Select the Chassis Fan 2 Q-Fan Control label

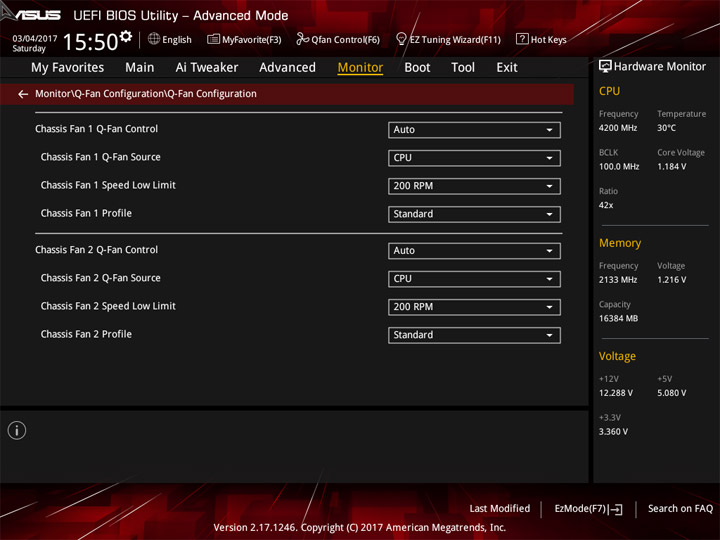pyautogui.click(x=96, y=250)
